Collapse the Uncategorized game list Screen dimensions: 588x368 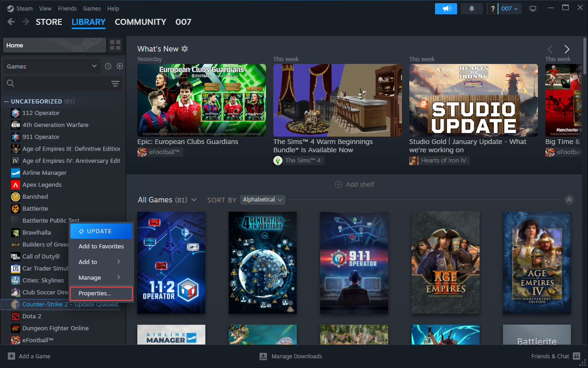click(x=6, y=101)
